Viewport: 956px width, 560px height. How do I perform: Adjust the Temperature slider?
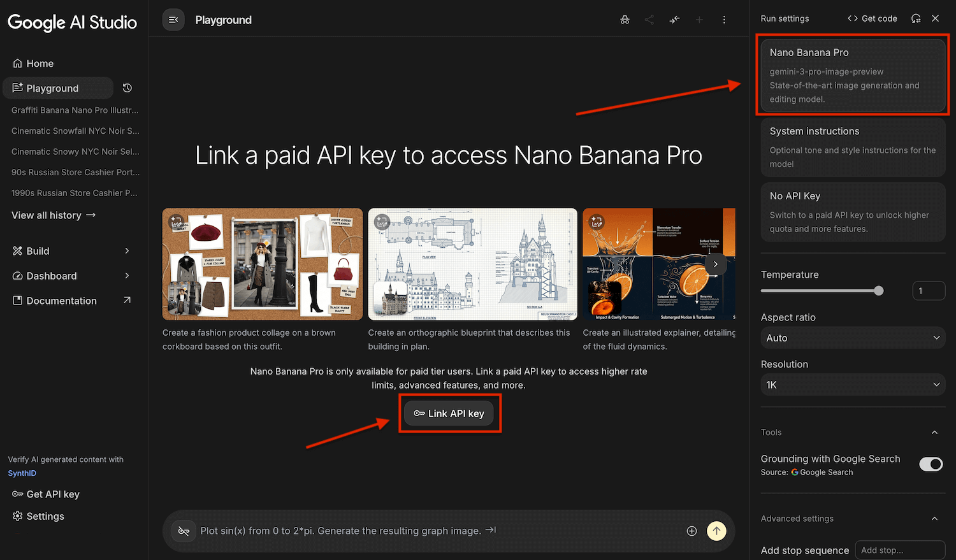[880, 289]
